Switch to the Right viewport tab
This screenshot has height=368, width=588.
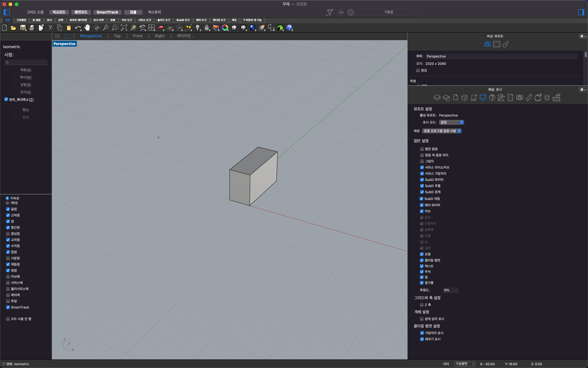coord(160,36)
